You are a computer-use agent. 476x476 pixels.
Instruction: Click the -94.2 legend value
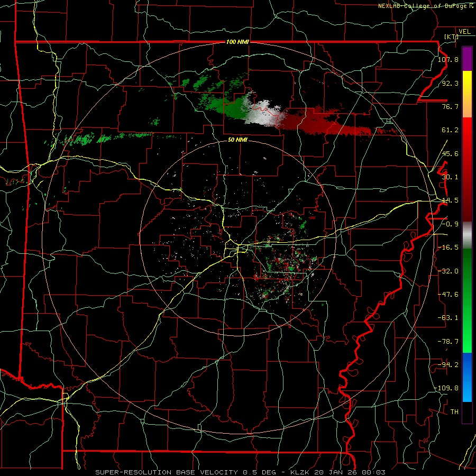(448, 365)
